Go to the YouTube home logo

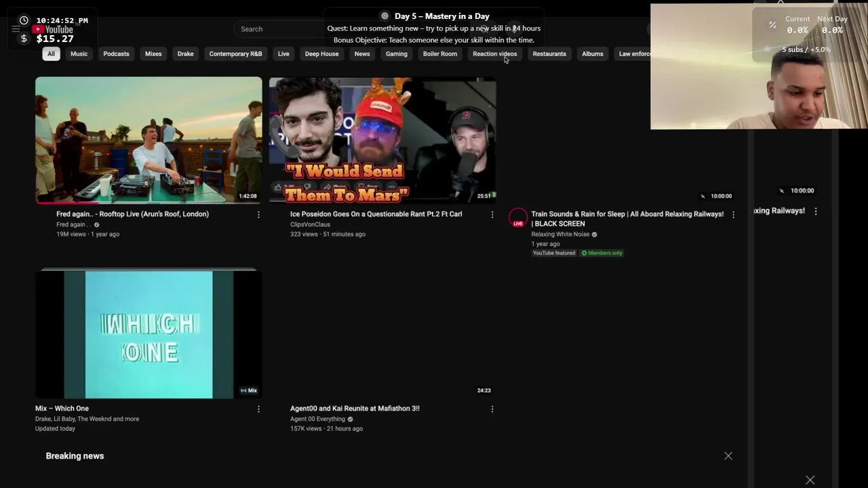click(x=53, y=30)
